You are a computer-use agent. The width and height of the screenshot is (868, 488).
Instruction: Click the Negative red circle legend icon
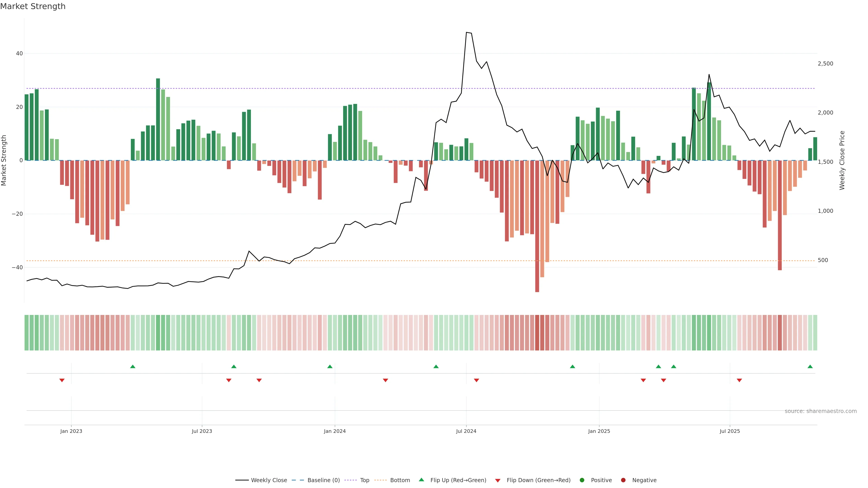[x=623, y=480]
